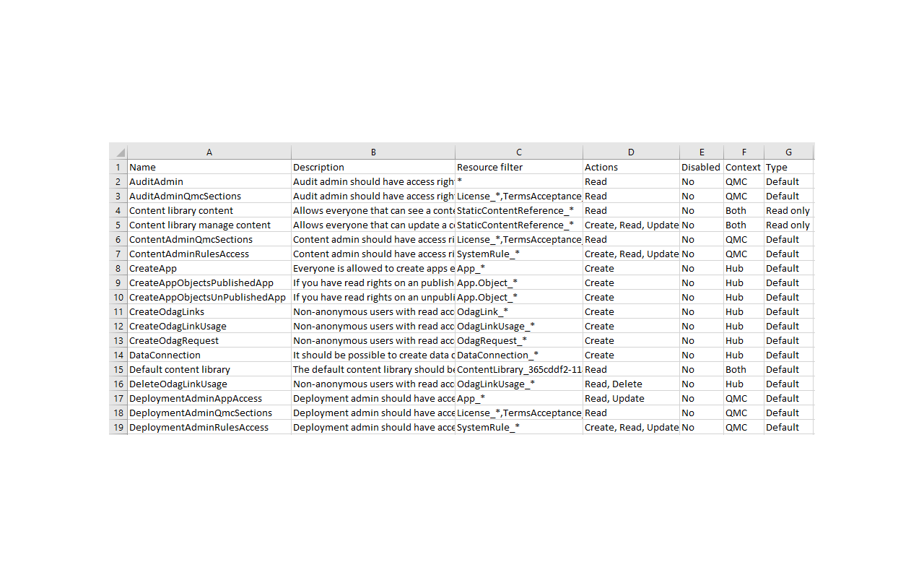Select the Disabled header cell
The height and width of the screenshot is (578, 924).
coord(701,167)
